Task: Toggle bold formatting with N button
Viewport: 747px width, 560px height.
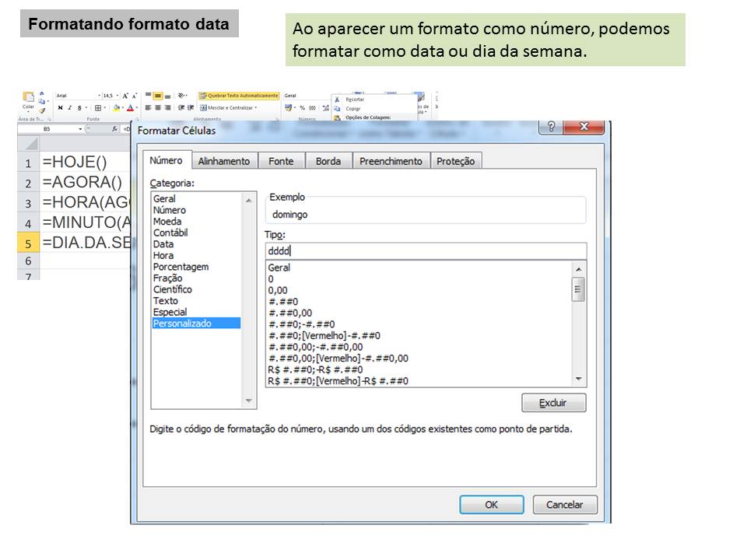Action: coord(61,107)
